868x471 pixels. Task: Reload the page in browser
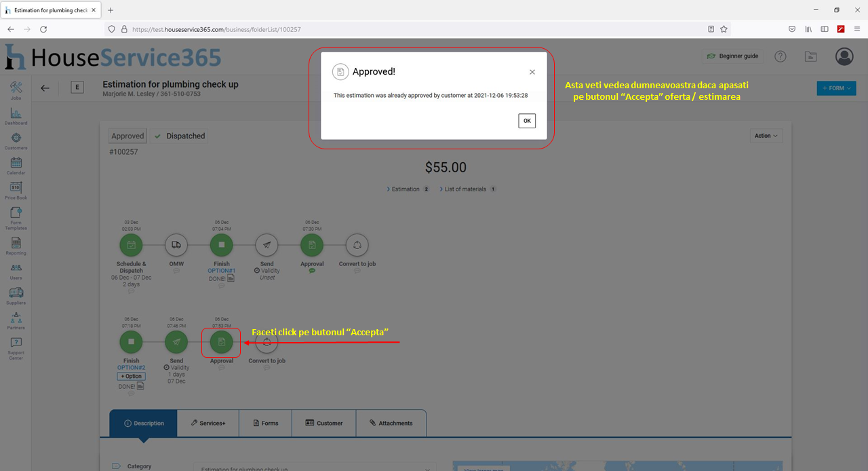[x=43, y=29]
